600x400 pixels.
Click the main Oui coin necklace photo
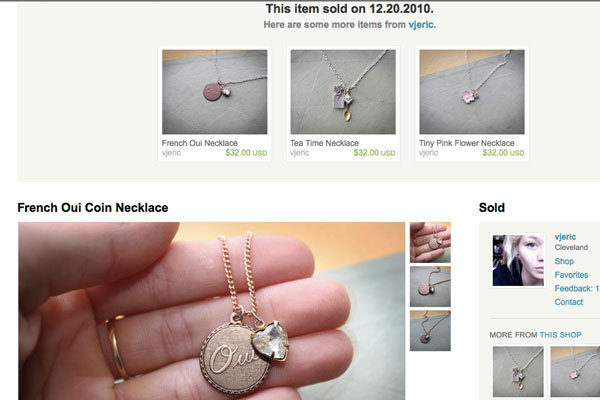click(212, 311)
